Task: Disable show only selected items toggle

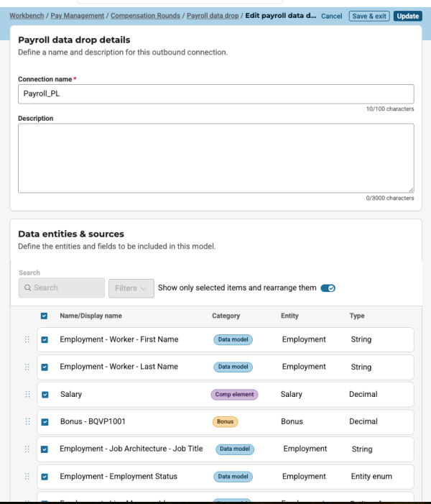Action: tap(328, 288)
